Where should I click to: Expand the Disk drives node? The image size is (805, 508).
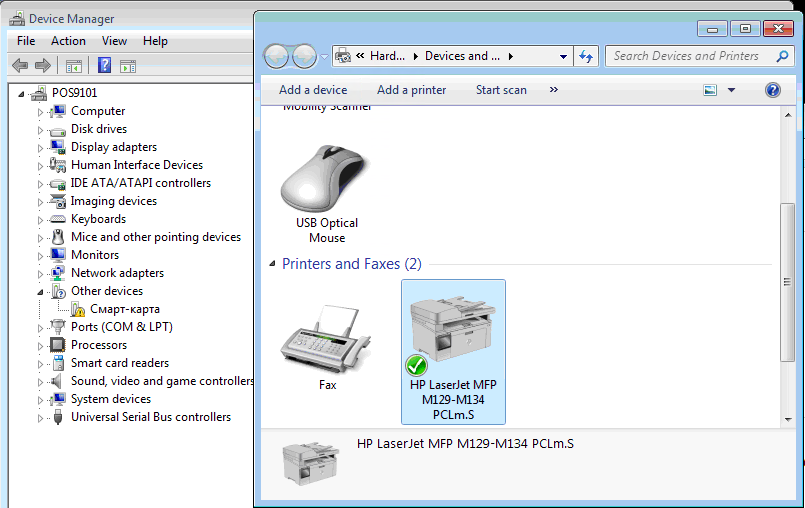(x=41, y=130)
